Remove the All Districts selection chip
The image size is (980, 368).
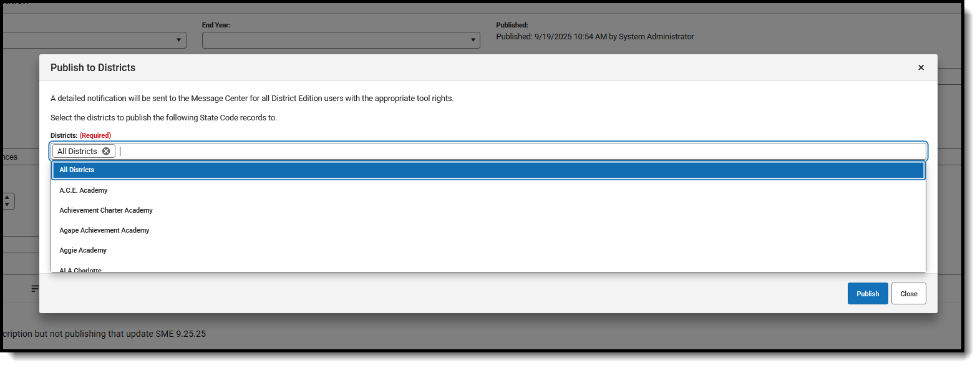click(x=106, y=151)
